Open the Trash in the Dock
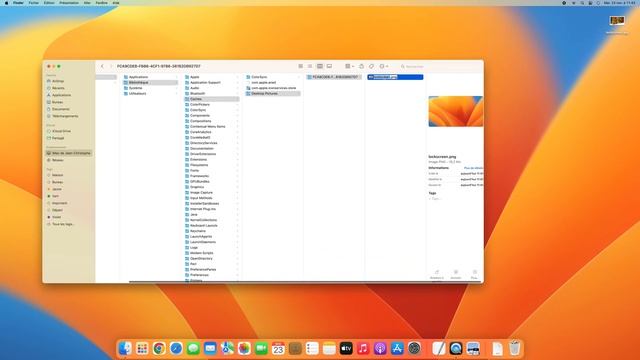 [x=515, y=348]
